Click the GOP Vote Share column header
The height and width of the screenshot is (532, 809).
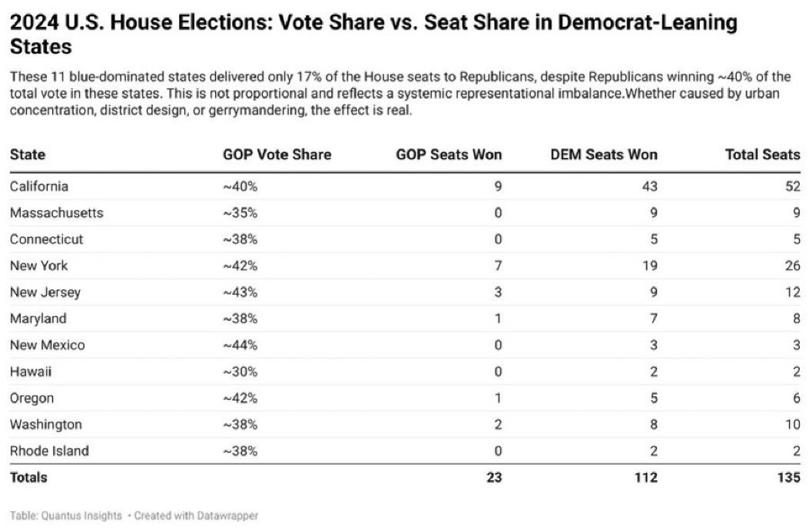(277, 154)
